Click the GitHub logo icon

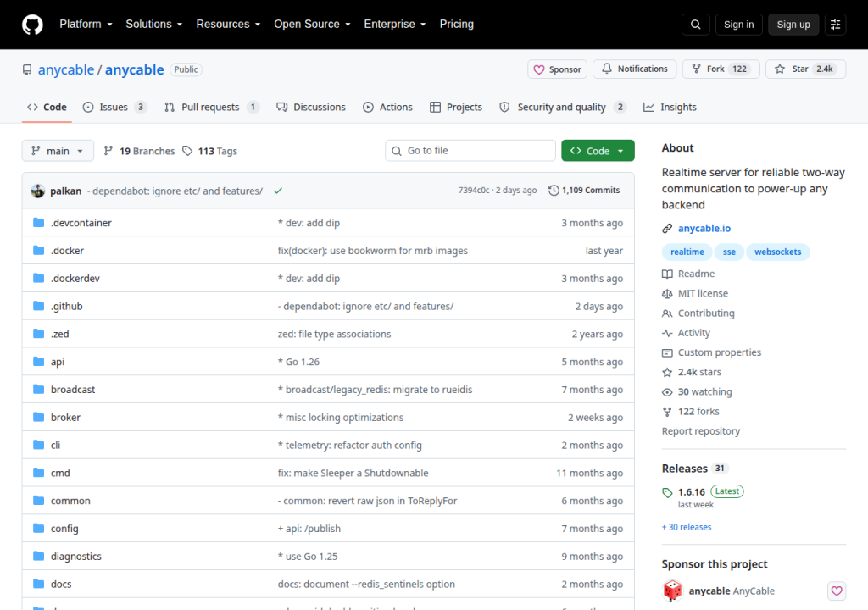32,25
